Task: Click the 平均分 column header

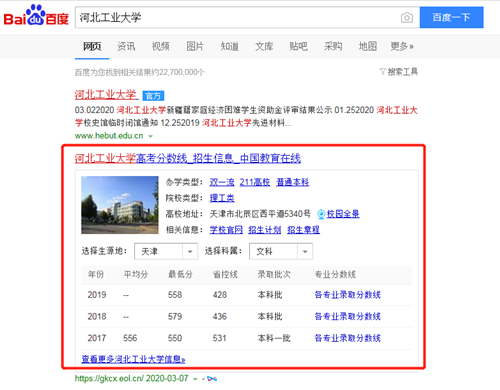Action: 136,275
